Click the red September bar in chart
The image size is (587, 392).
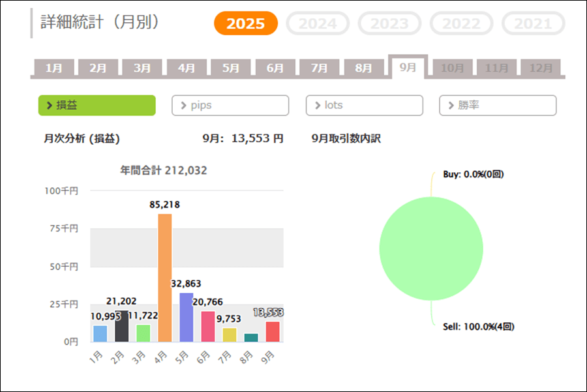pos(273,331)
